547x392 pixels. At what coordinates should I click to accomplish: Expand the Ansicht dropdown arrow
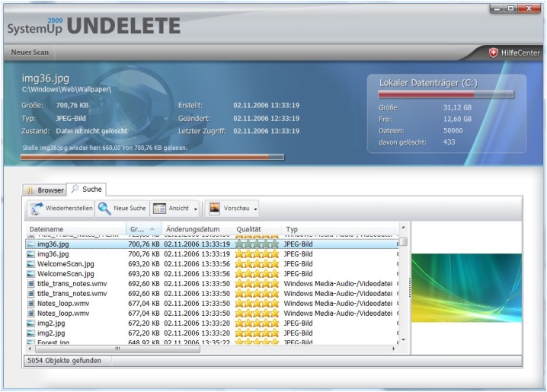pyautogui.click(x=196, y=209)
